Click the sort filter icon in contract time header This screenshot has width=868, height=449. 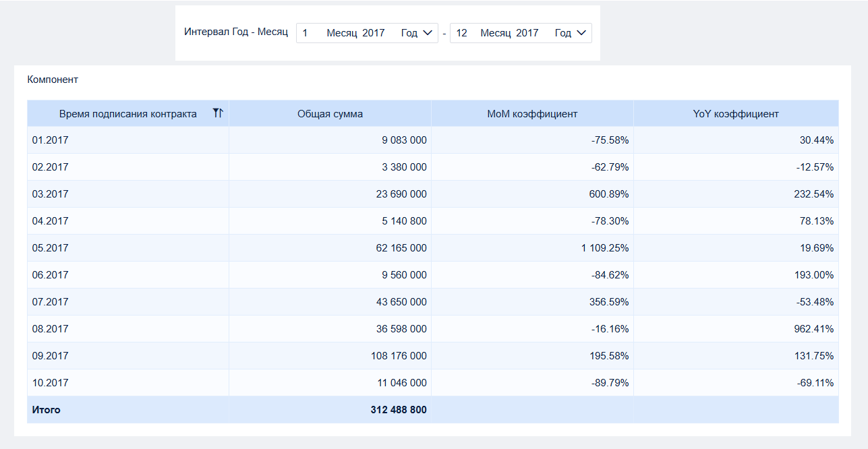pyautogui.click(x=218, y=113)
